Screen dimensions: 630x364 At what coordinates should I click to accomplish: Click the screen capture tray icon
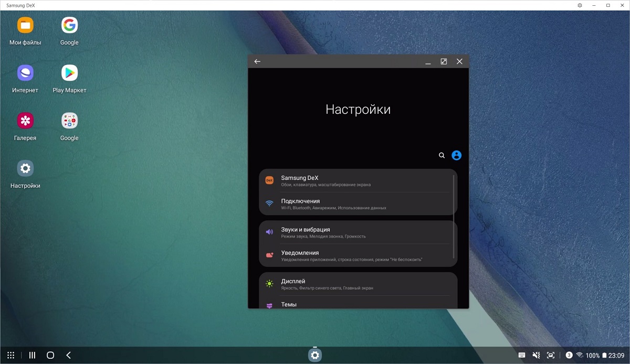point(551,355)
